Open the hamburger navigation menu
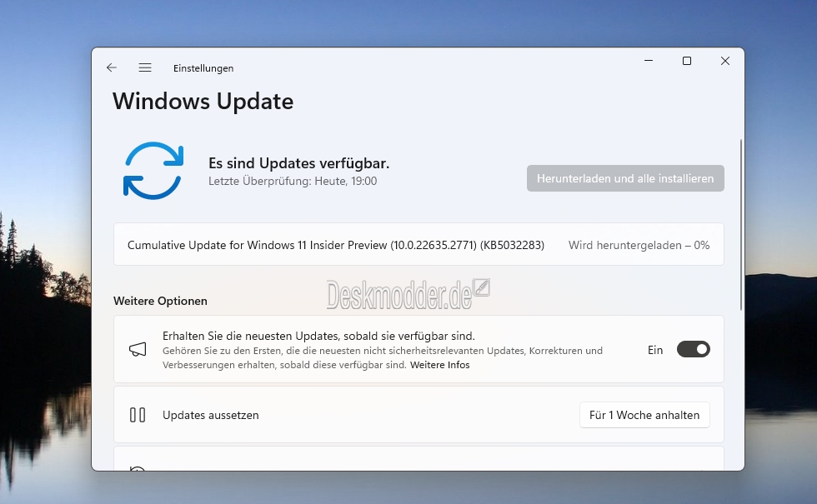817x504 pixels. coord(145,67)
